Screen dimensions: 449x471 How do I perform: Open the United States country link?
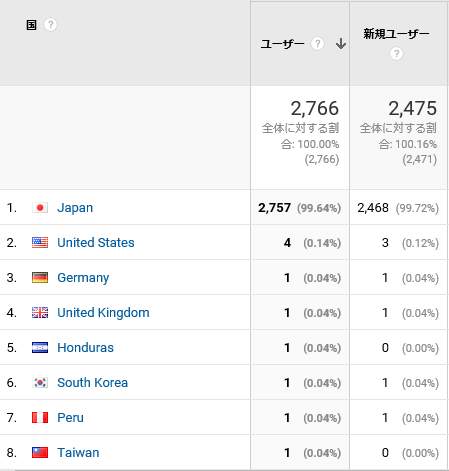pos(96,243)
